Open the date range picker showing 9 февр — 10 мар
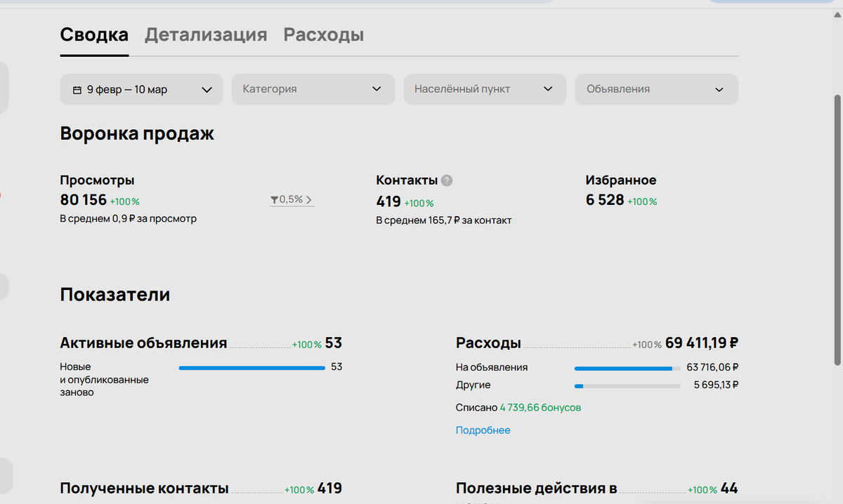843x504 pixels. [x=140, y=89]
